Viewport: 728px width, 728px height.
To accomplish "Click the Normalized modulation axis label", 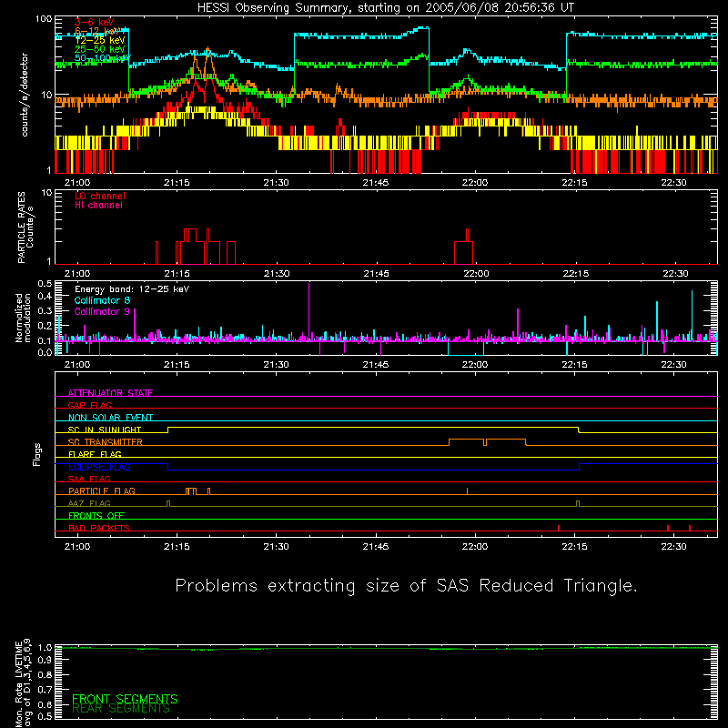I will 23,318.
